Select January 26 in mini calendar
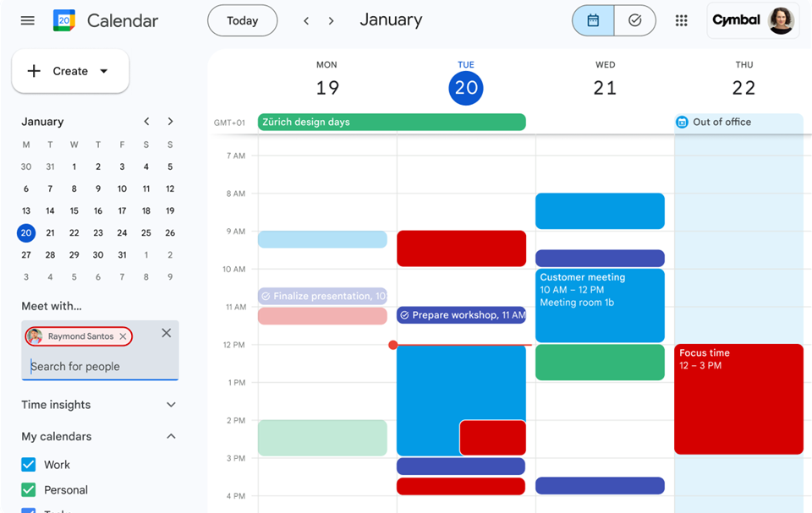 170,233
